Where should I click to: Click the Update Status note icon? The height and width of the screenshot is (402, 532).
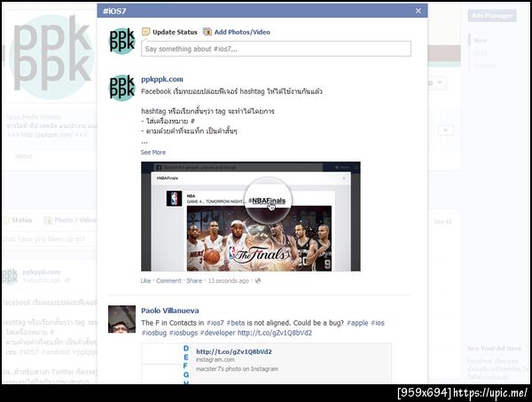pyautogui.click(x=145, y=32)
